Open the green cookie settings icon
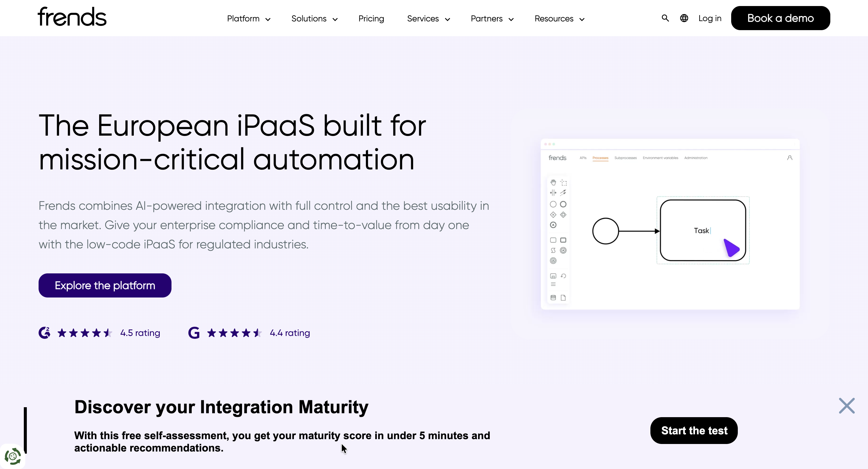Screen dimensions: 868x469 pyautogui.click(x=13, y=457)
